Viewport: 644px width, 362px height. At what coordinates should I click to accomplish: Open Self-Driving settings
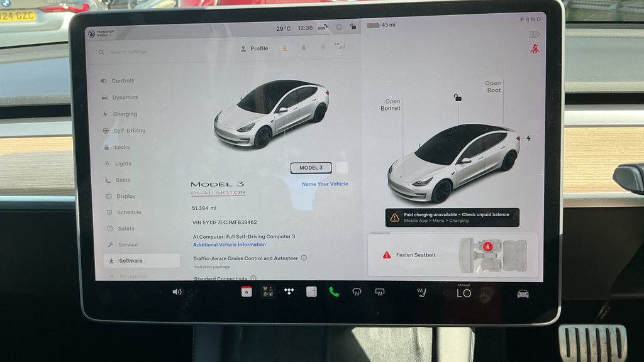click(x=124, y=131)
